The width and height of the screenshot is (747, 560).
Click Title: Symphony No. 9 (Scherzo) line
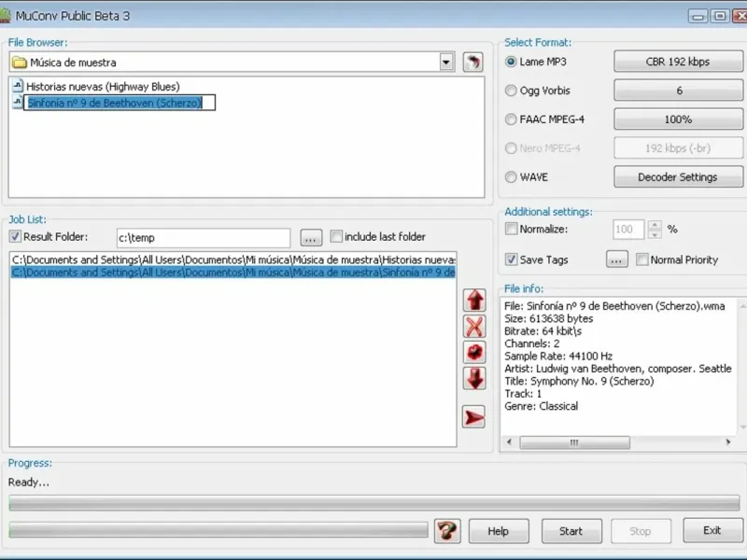coord(579,381)
